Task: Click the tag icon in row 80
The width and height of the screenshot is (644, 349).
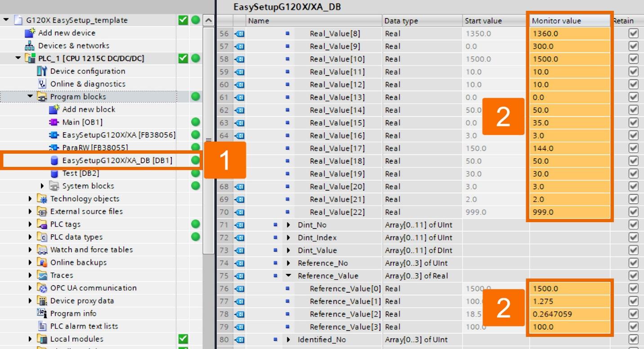Action: [239, 340]
